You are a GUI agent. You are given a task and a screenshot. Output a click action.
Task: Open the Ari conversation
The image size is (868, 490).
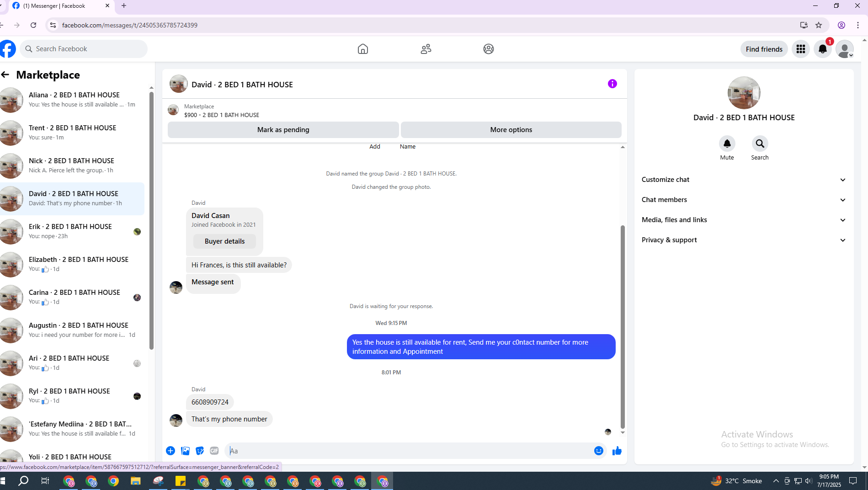(x=73, y=363)
